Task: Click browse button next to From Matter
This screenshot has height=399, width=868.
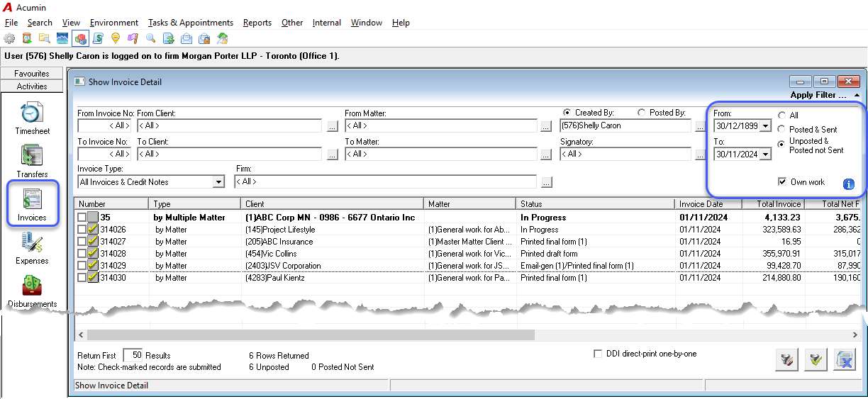Action: tap(545, 126)
